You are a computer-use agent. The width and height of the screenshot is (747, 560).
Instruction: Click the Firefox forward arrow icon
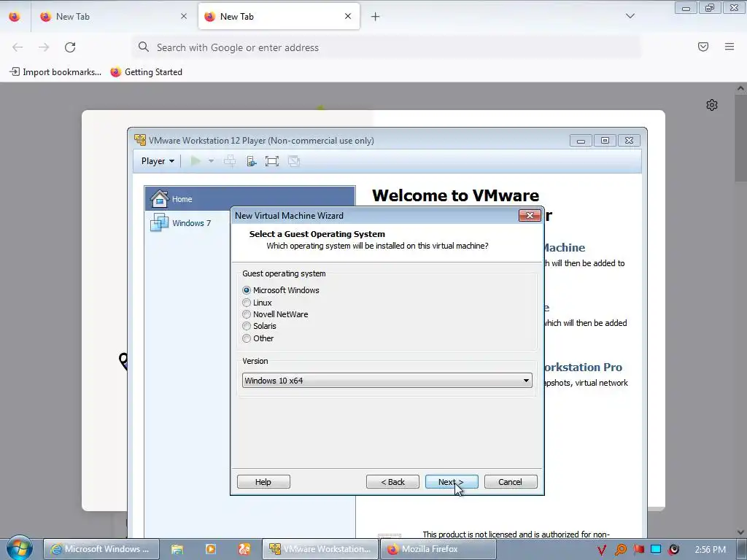pos(44,47)
